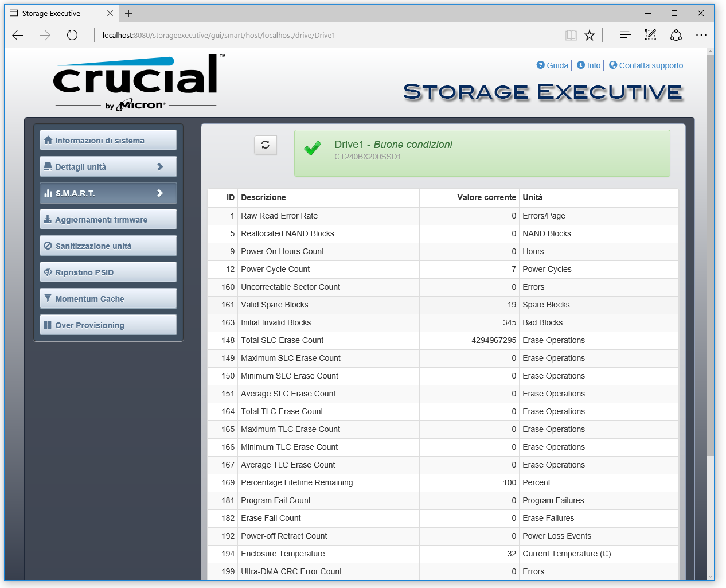
Task: Select the Ultra-DMA CRC Error Count row
Action: pyautogui.click(x=443, y=571)
